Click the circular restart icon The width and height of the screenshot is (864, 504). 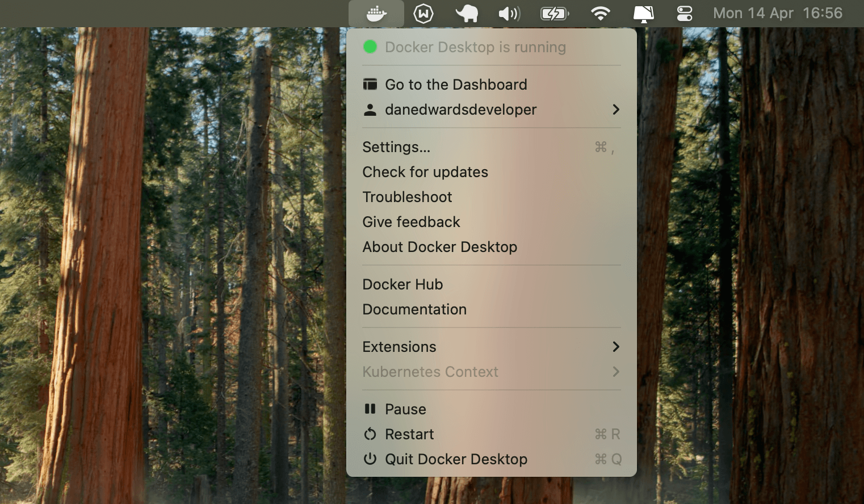(370, 434)
